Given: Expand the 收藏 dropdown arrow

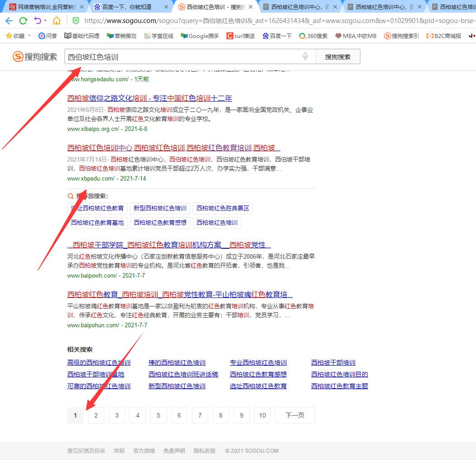Looking at the screenshot, I should (29, 35).
